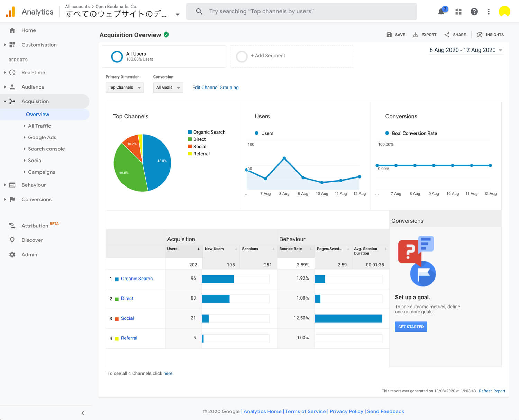Click the Add Segment box

pyautogui.click(x=292, y=56)
